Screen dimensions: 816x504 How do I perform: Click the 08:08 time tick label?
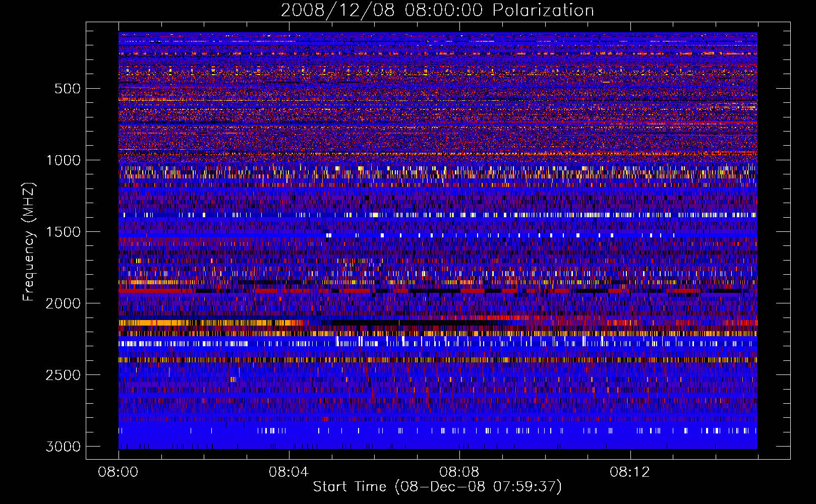coord(459,472)
